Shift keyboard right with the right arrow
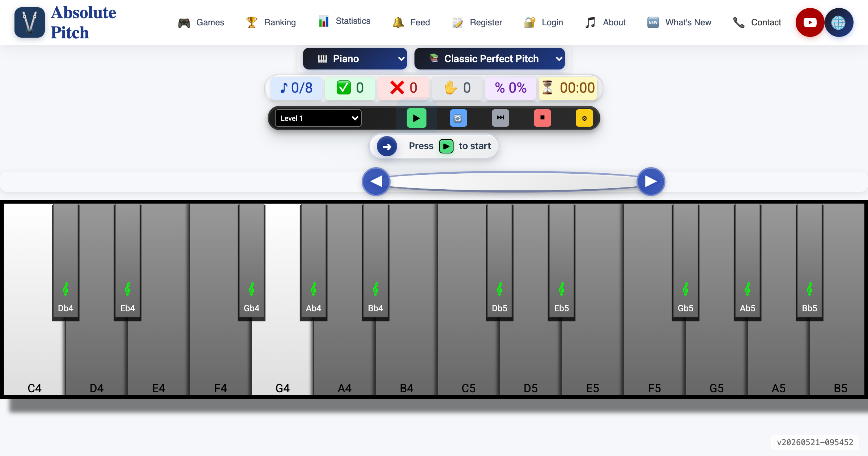 tap(651, 181)
